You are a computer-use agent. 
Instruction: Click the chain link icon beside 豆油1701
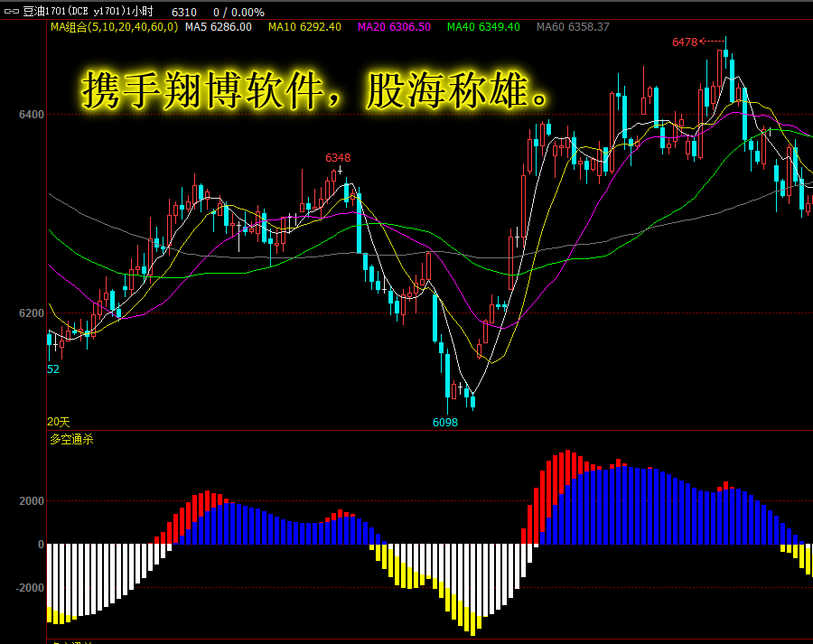click(x=12, y=12)
